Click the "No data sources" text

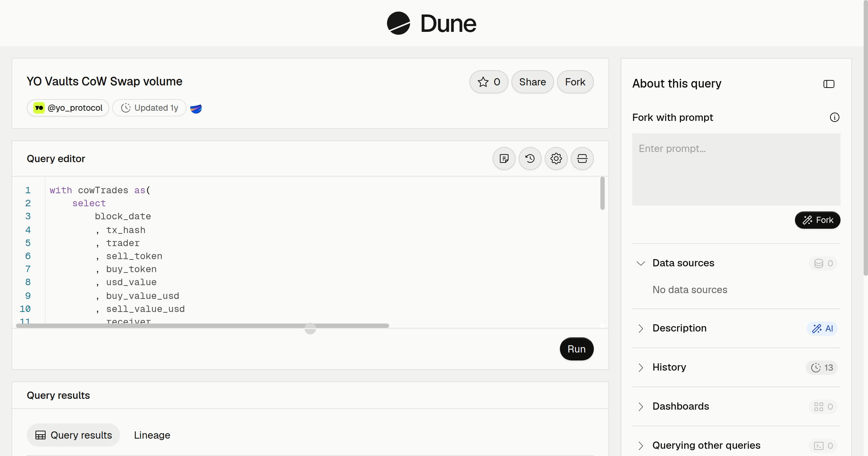(690, 290)
